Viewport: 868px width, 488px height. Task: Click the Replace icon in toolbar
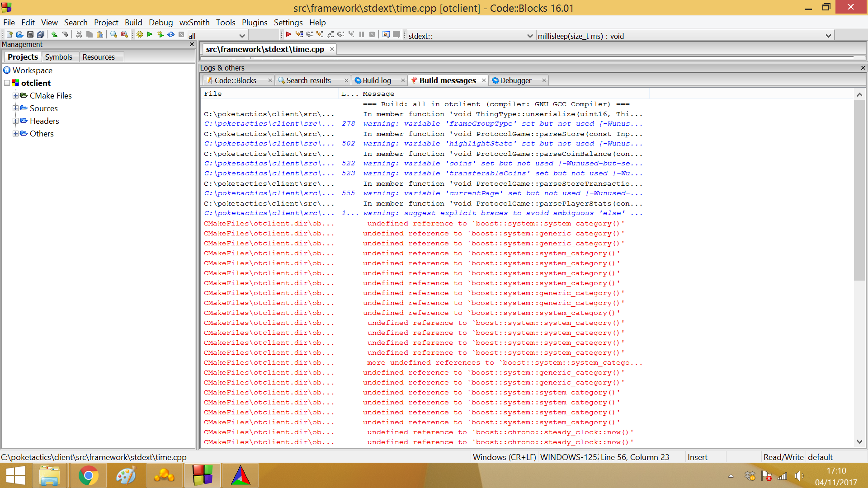[124, 34]
